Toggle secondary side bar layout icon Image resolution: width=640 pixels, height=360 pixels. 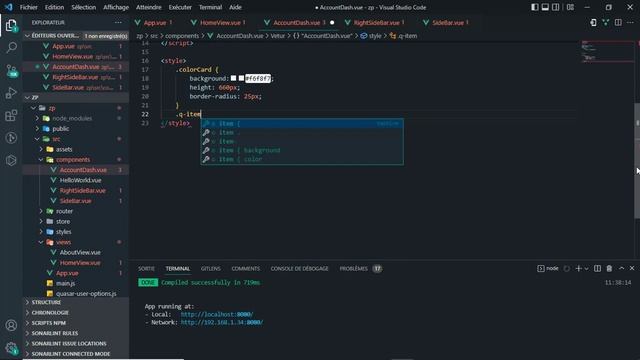556,7
